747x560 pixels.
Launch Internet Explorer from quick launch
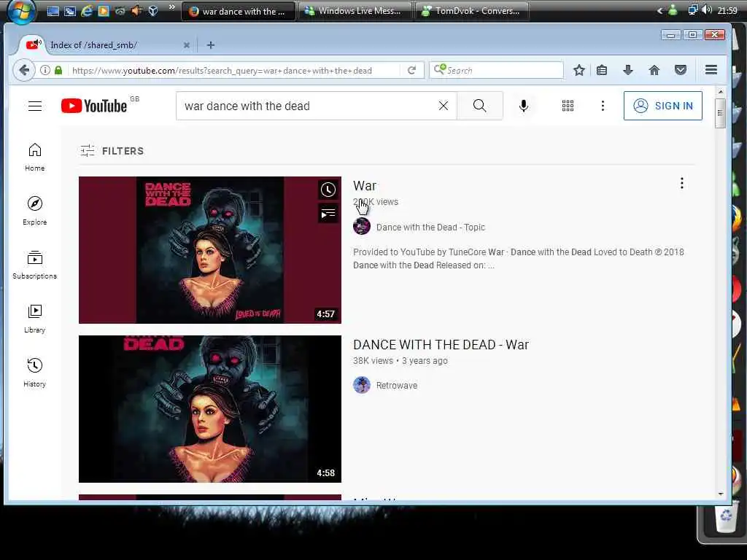click(x=86, y=10)
